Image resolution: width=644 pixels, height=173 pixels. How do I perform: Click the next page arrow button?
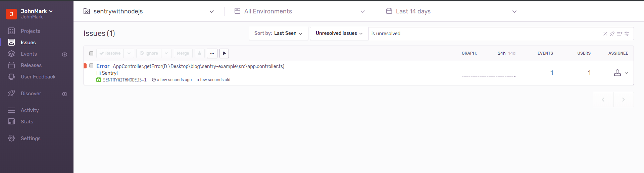click(x=624, y=100)
